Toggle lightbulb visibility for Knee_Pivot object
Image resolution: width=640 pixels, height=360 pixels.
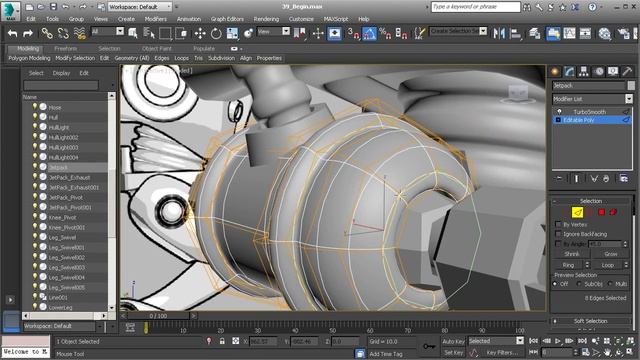click(35, 217)
